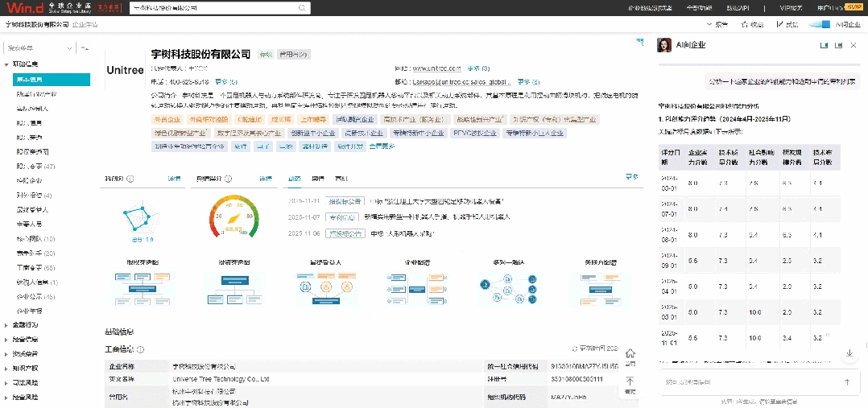Click the magnifier icon in the top search box
The height and width of the screenshot is (408, 868).
coord(302,8)
